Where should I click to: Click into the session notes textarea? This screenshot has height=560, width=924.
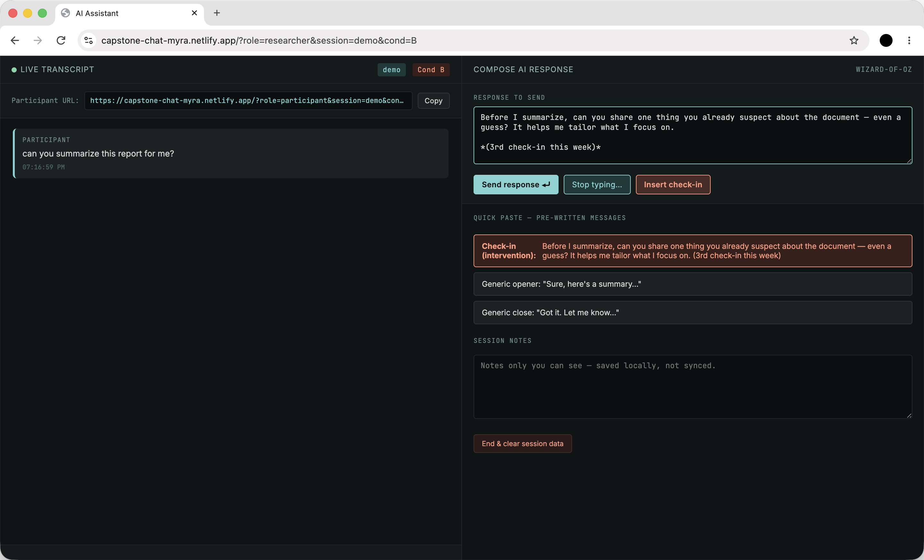click(693, 387)
